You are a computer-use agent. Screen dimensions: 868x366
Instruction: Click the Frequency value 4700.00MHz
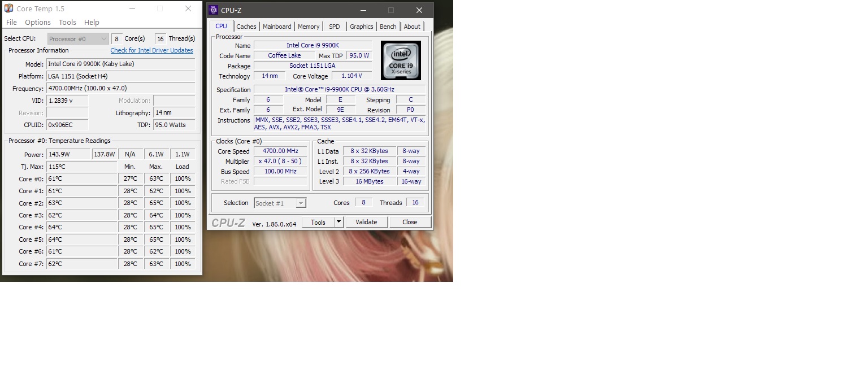(x=120, y=88)
